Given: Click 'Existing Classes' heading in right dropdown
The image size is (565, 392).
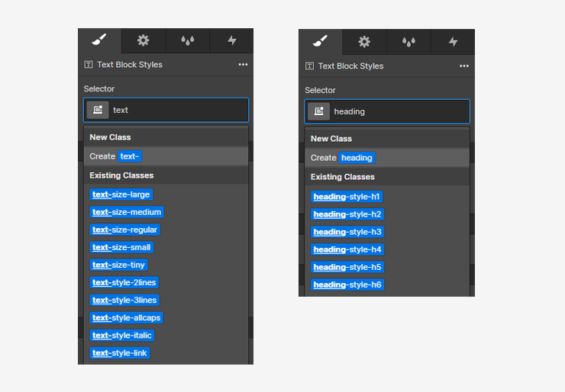Looking at the screenshot, I should pos(343,177).
